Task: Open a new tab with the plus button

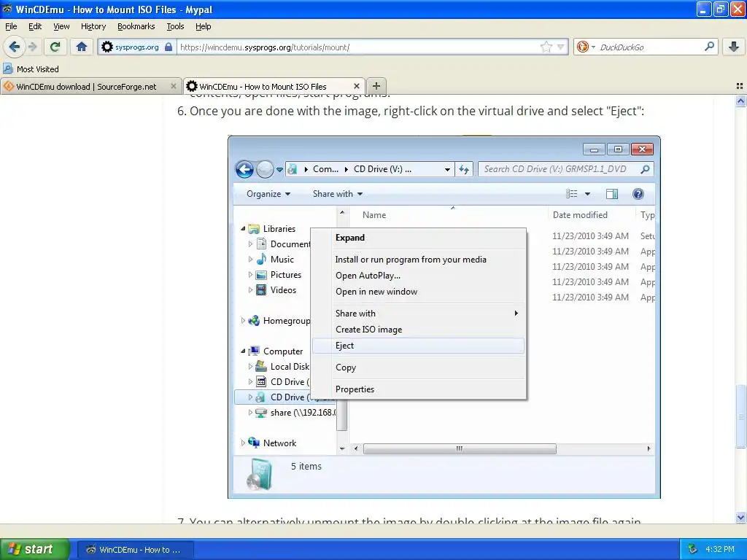Action: click(376, 86)
